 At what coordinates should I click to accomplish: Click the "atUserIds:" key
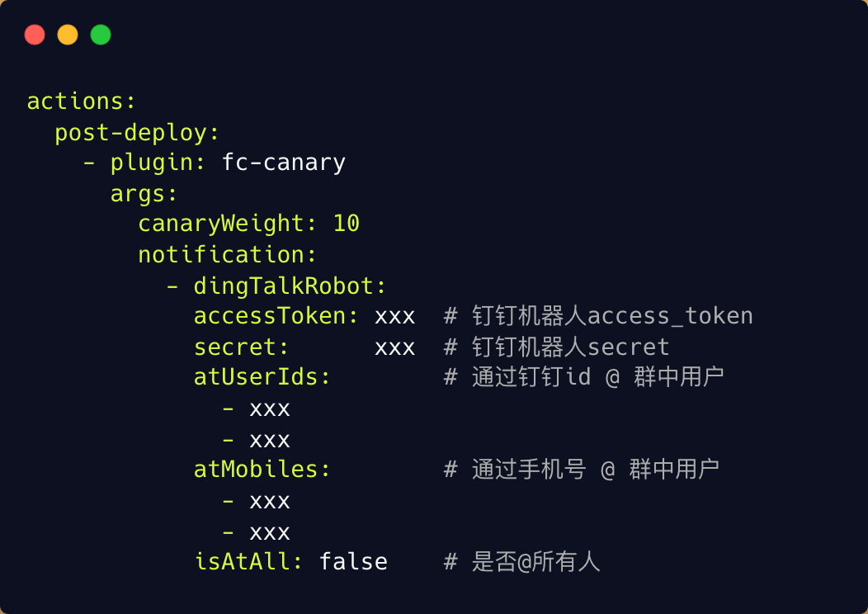pos(262,377)
